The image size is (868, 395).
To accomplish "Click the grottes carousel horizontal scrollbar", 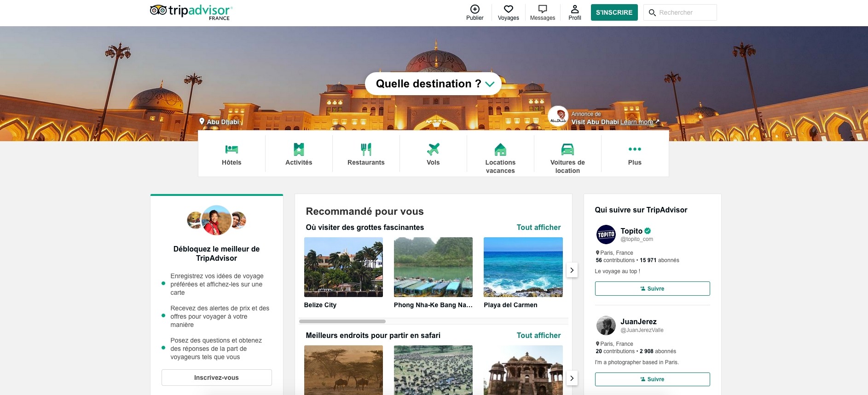I will tap(342, 321).
